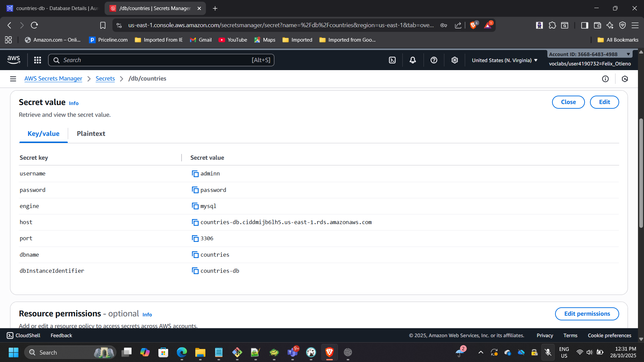This screenshot has height=362, width=644.
Task: Open AWS console settings gear
Action: click(454, 60)
